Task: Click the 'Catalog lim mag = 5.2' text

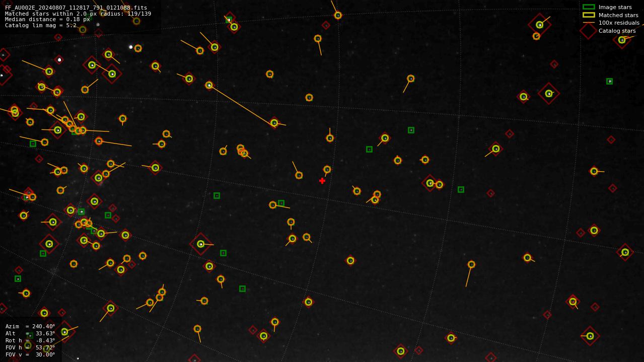Action: point(41,26)
